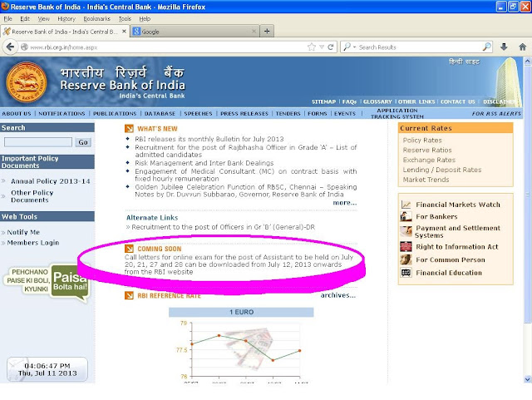Click the For Bankers icon
Image resolution: width=532 pixels, height=400 pixels.
tap(406, 216)
